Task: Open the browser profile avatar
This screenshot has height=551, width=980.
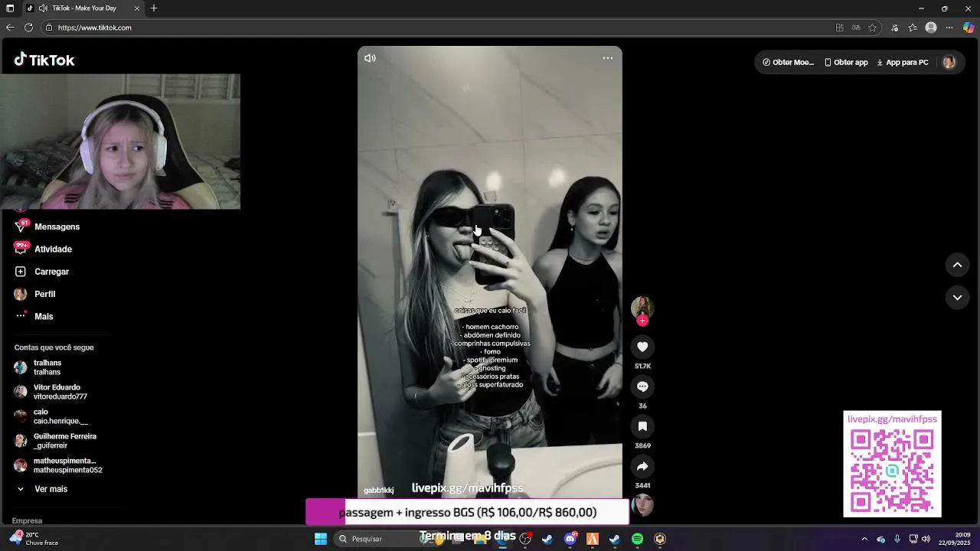Action: click(931, 28)
